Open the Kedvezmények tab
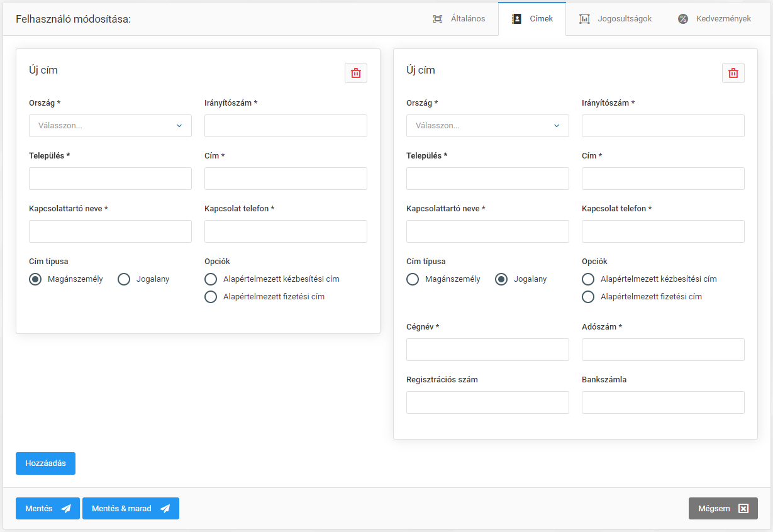 [714, 19]
